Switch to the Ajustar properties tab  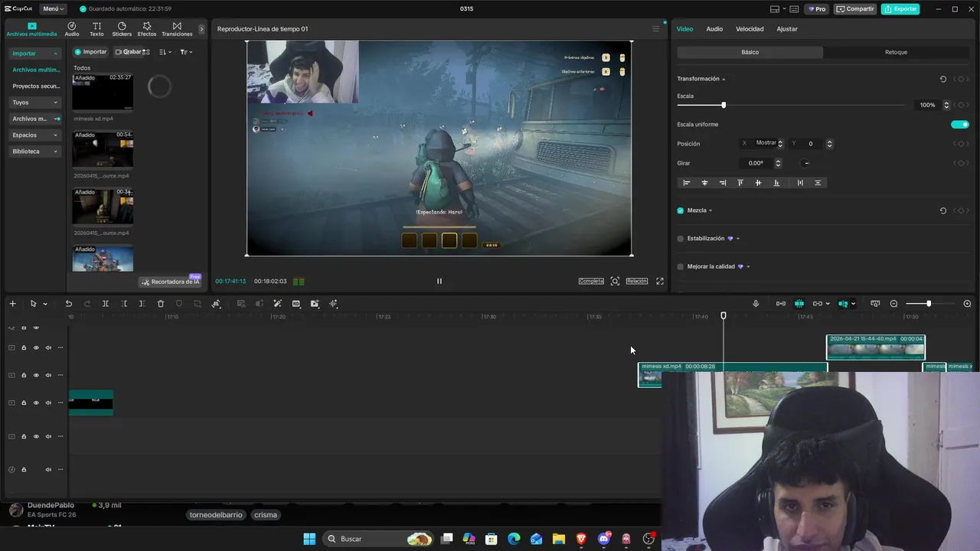pos(787,29)
